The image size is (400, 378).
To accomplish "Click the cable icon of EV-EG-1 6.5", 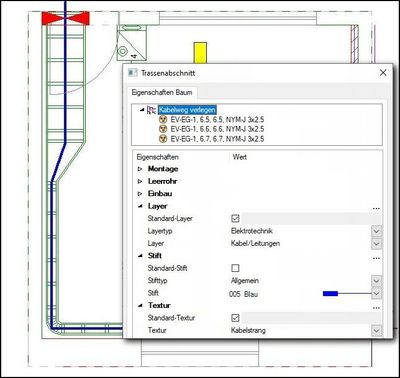I will pos(163,119).
